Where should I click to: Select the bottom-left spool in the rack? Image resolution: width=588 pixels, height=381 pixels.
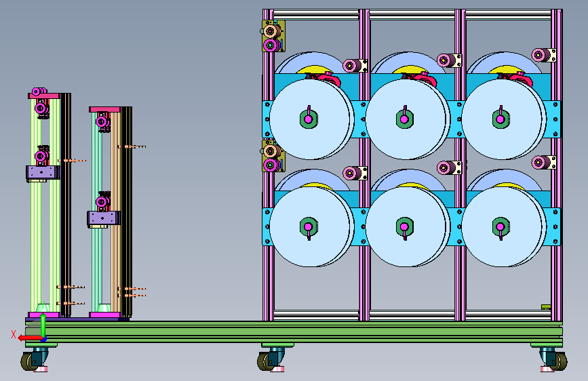click(311, 226)
